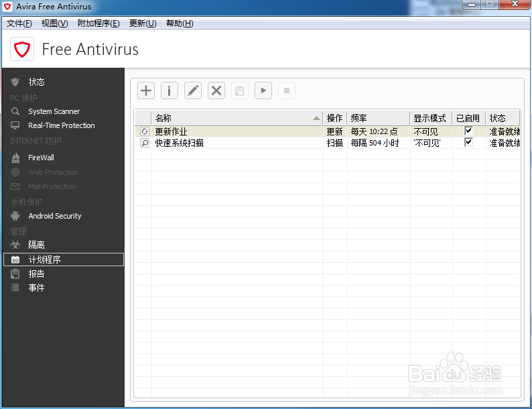Open the 隔离 quarantine page

(36, 244)
